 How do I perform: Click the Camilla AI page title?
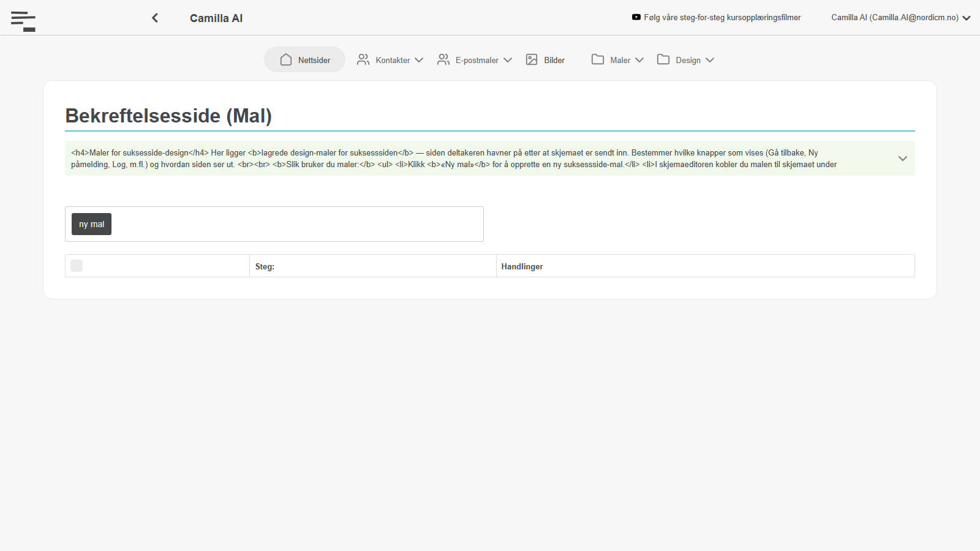pyautogui.click(x=216, y=18)
